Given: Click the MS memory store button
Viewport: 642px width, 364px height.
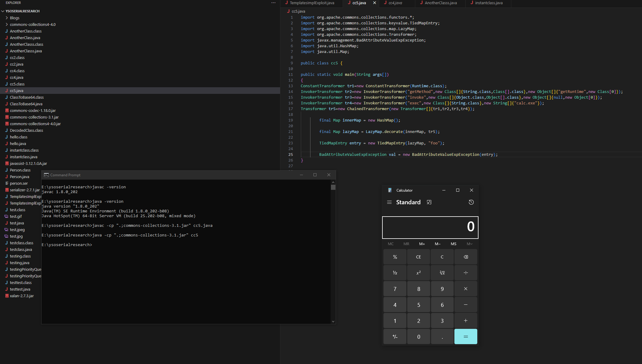Looking at the screenshot, I should pyautogui.click(x=453, y=244).
